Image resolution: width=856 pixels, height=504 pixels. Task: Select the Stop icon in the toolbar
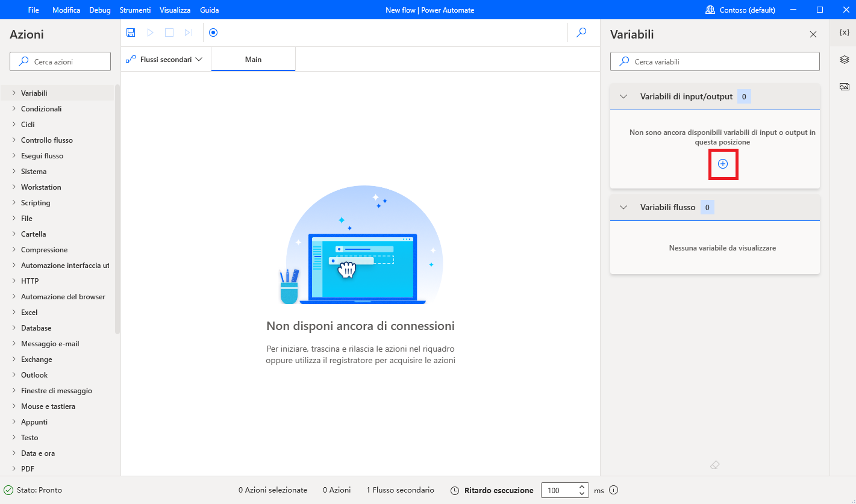click(169, 33)
